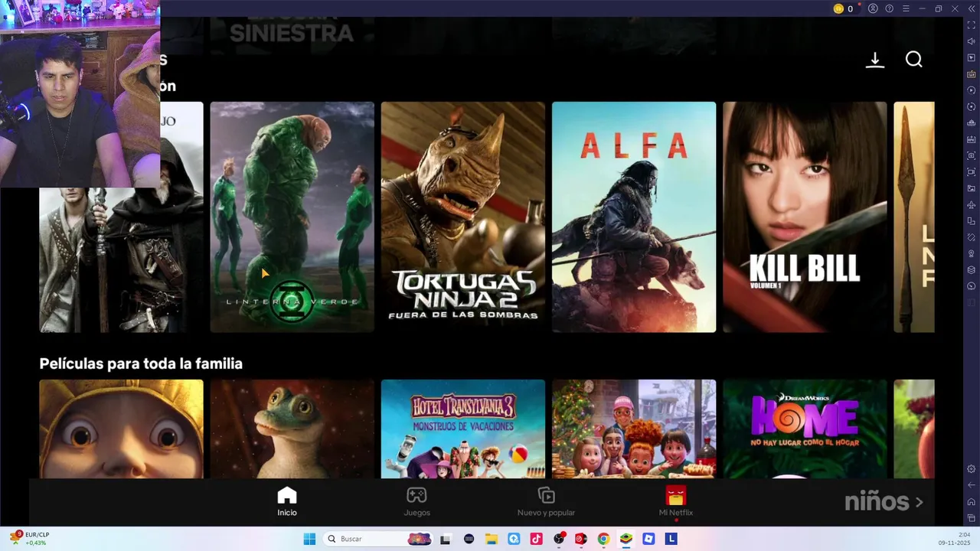Open BlueStacks multi-instance layers icon
Viewport: 980px width, 551px height.
972,269
